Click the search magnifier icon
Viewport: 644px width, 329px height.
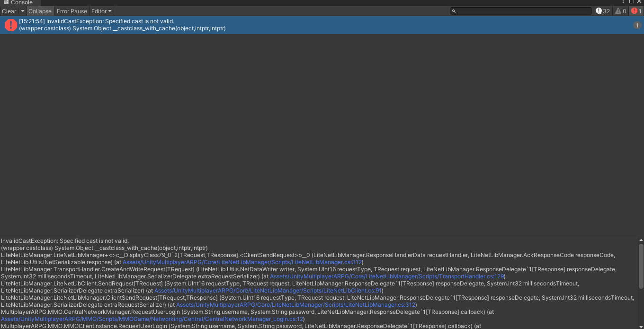(454, 11)
